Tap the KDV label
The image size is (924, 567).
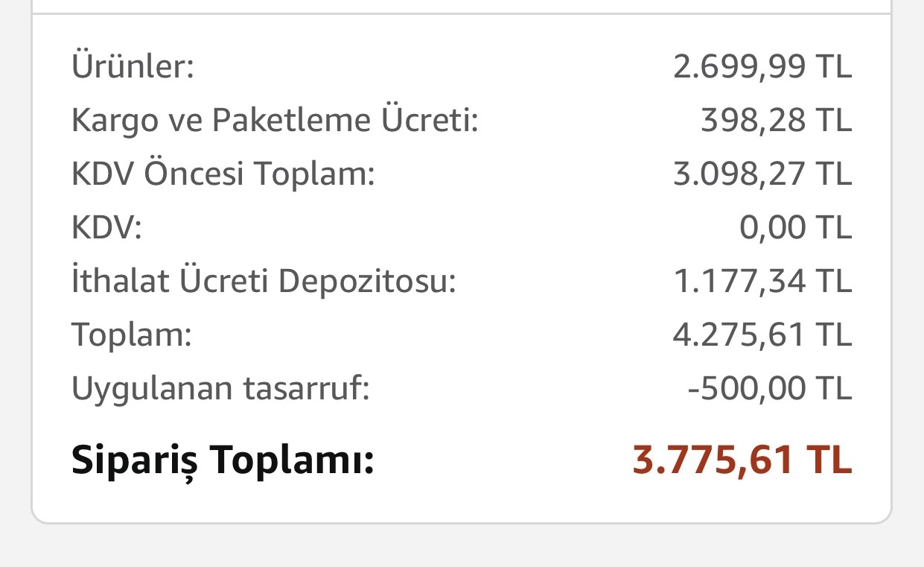pyautogui.click(x=106, y=228)
